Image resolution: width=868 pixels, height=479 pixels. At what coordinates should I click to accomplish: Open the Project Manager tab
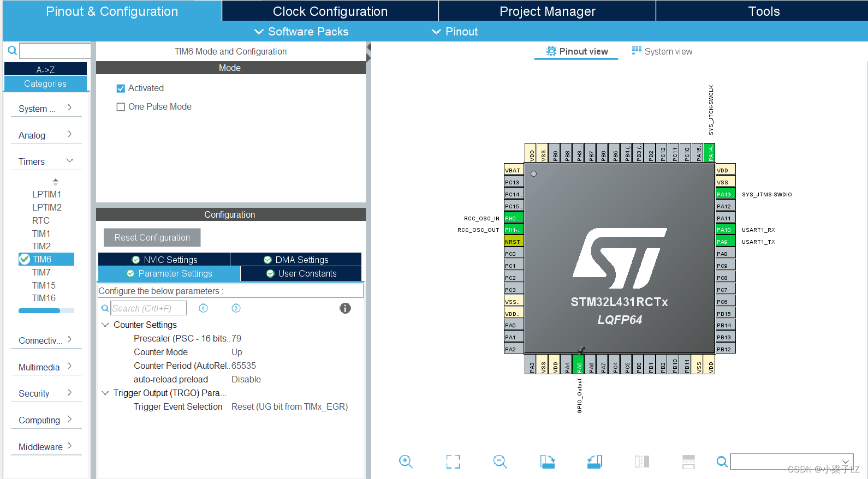[547, 11]
